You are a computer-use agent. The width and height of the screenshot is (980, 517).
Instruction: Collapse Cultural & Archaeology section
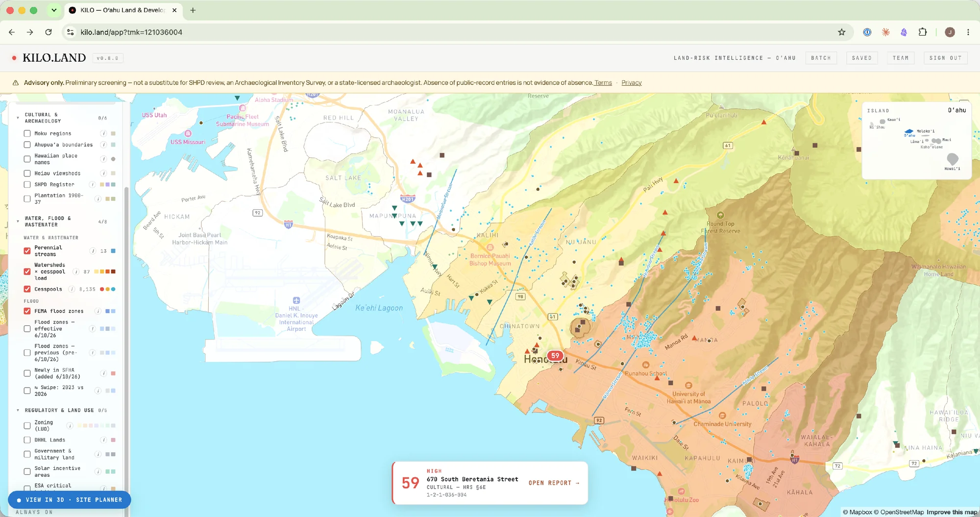18,118
